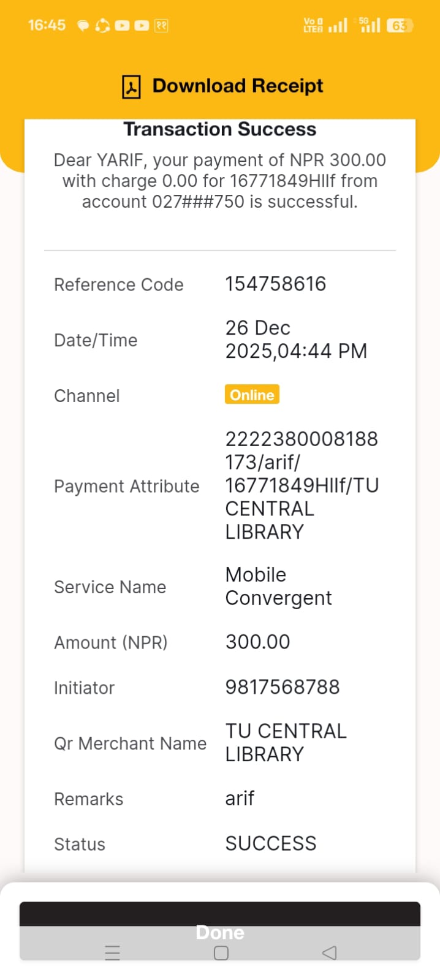
Task: Tap the second YouTube notification icon
Action: (142, 26)
